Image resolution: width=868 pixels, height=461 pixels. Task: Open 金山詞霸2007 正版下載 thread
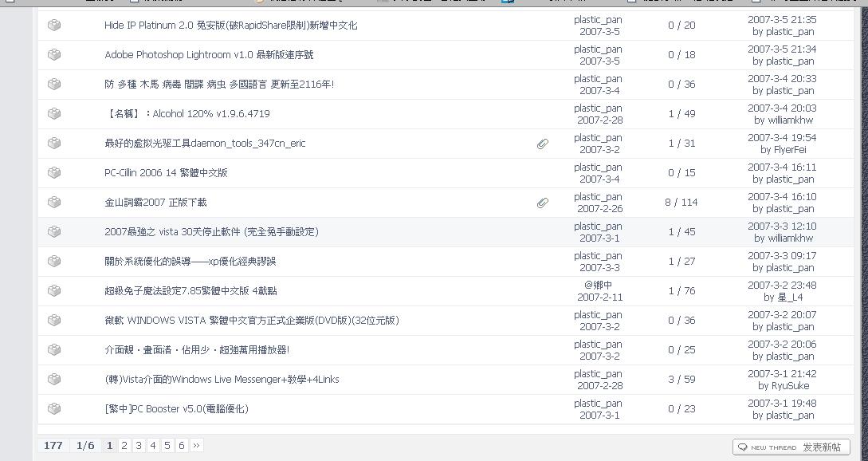click(155, 203)
